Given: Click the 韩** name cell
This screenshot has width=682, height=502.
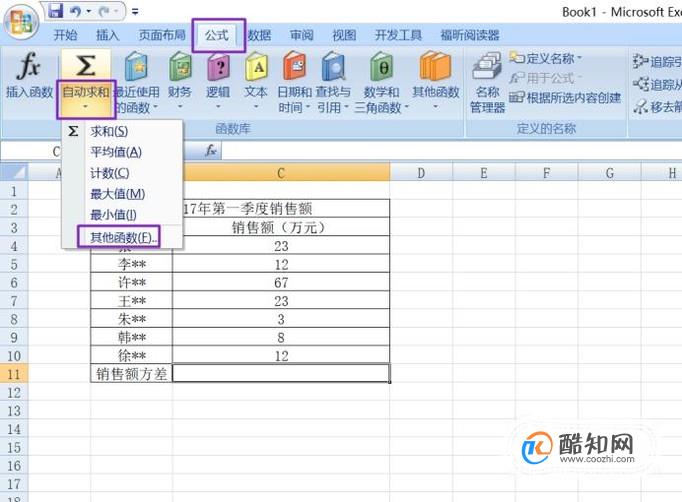Looking at the screenshot, I should point(131,338).
